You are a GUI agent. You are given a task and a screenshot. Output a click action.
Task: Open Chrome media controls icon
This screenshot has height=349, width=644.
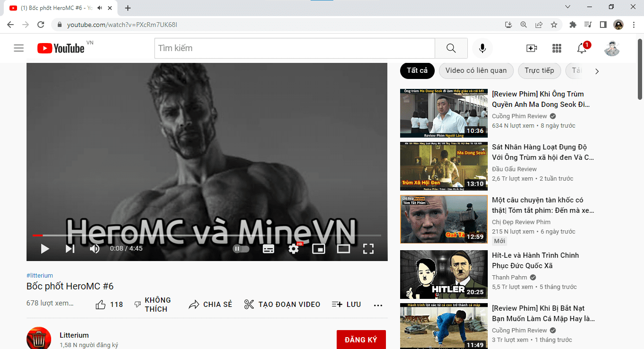click(x=588, y=25)
